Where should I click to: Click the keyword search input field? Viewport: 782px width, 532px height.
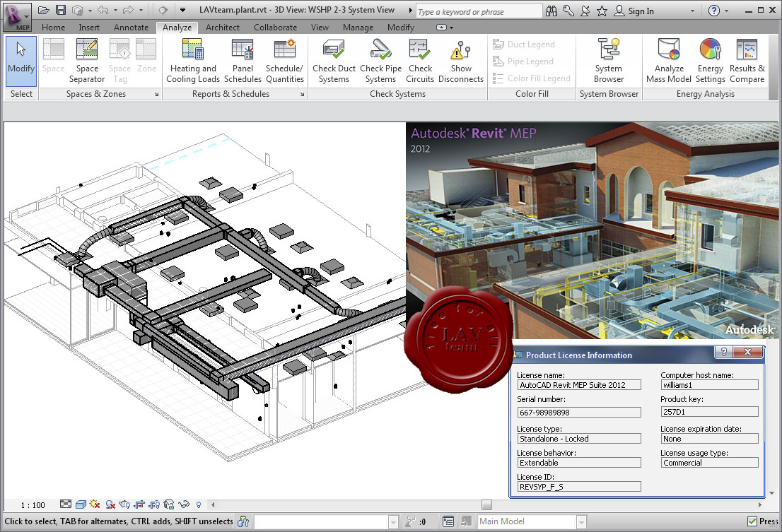479,11
